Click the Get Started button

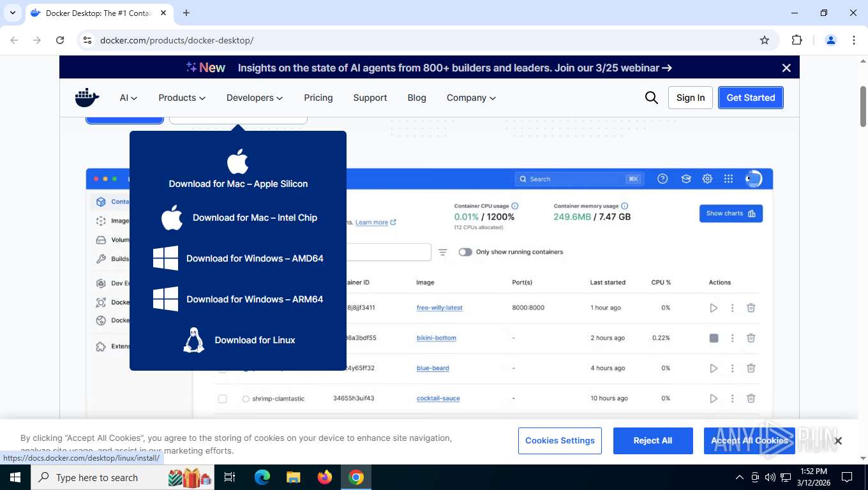point(751,98)
